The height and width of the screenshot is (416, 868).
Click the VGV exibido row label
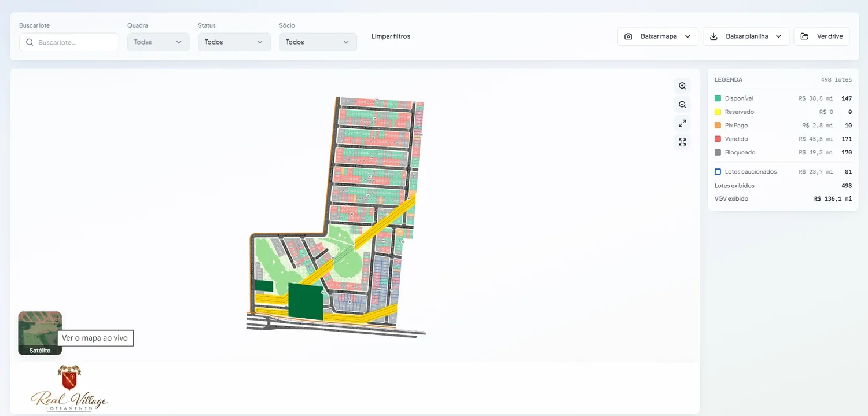[x=731, y=198]
